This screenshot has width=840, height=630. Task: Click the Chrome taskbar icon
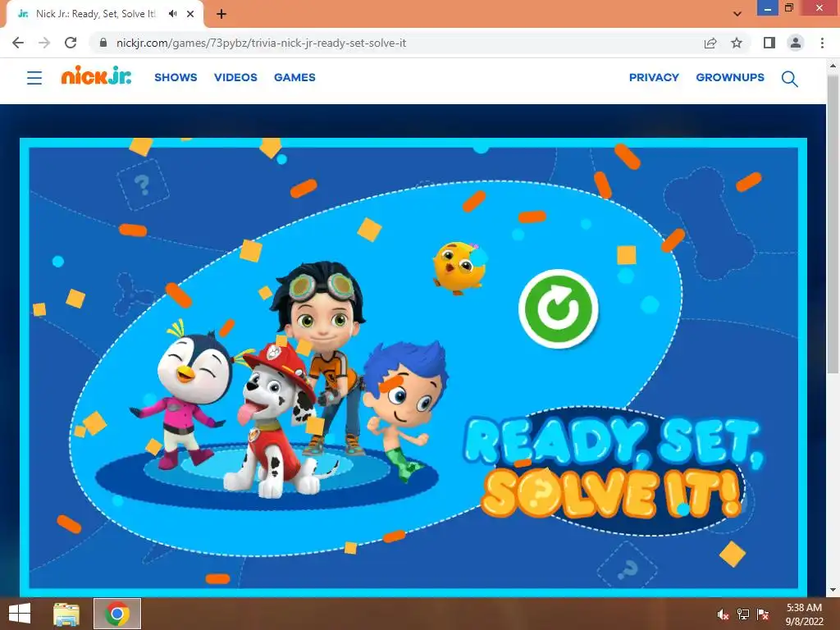[117, 614]
